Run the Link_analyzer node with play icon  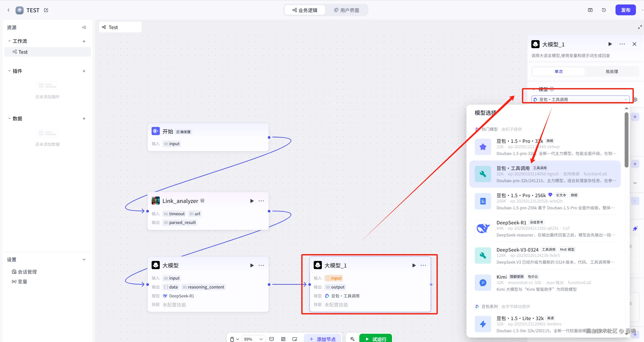[x=252, y=201]
